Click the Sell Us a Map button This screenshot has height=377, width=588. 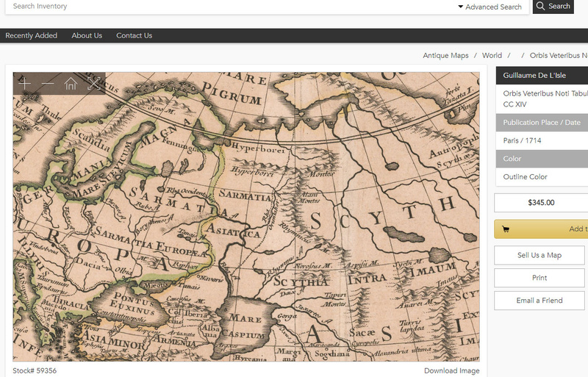[x=539, y=255]
